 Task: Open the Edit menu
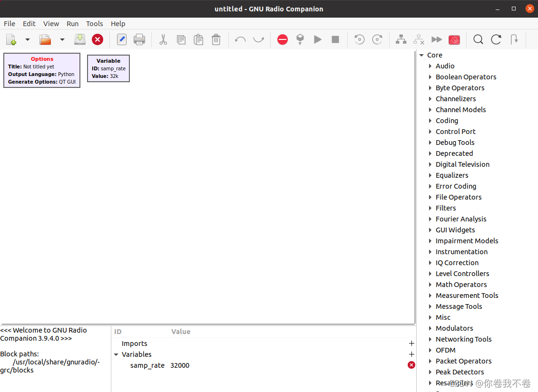(x=29, y=24)
